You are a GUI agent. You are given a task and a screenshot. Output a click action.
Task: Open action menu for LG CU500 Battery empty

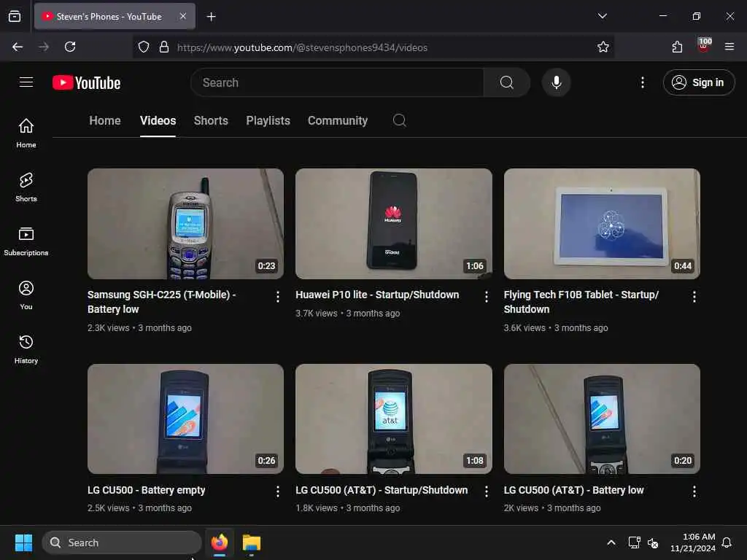click(278, 491)
